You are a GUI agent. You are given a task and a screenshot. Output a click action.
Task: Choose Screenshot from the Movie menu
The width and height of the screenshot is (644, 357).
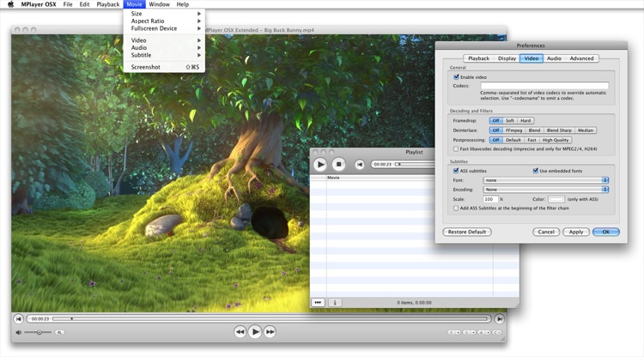[x=164, y=67]
